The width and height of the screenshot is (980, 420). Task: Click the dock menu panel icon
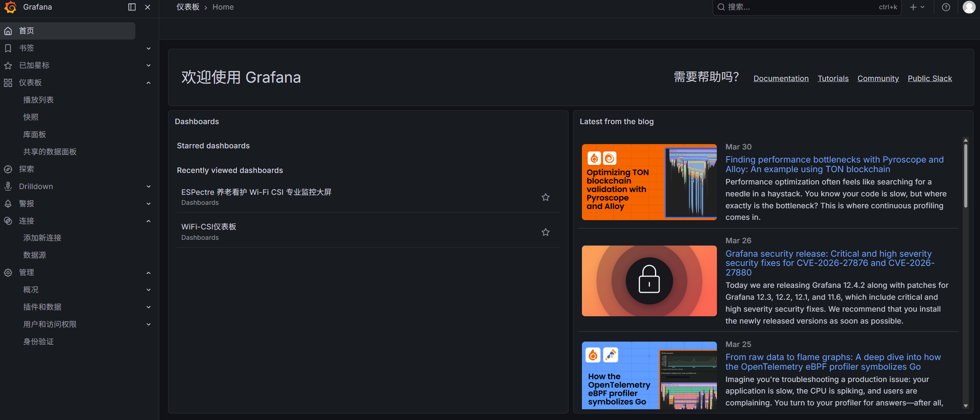(132, 7)
